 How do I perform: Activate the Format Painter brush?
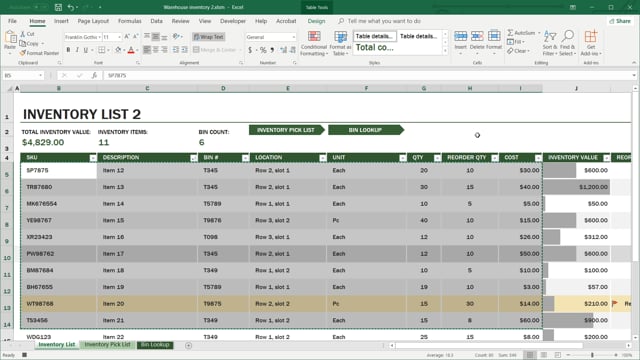pyautogui.click(x=23, y=53)
